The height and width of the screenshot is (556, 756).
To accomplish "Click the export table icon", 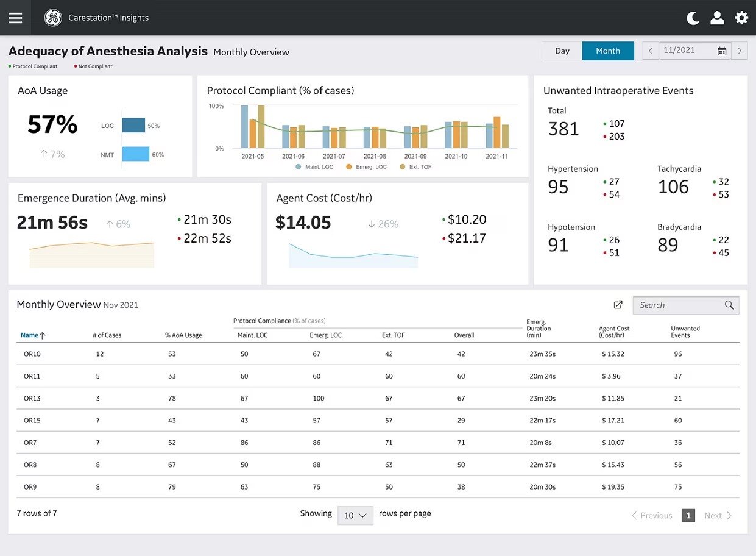I will pyautogui.click(x=618, y=305).
